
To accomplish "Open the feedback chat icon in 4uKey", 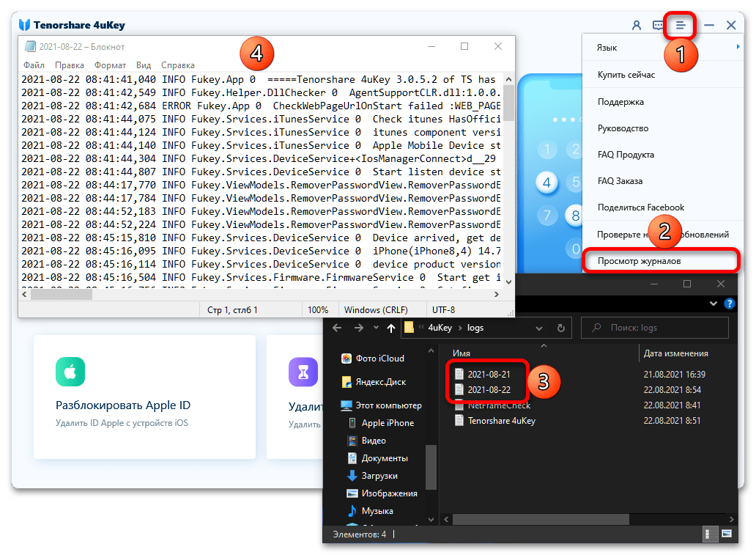I will pyautogui.click(x=658, y=25).
